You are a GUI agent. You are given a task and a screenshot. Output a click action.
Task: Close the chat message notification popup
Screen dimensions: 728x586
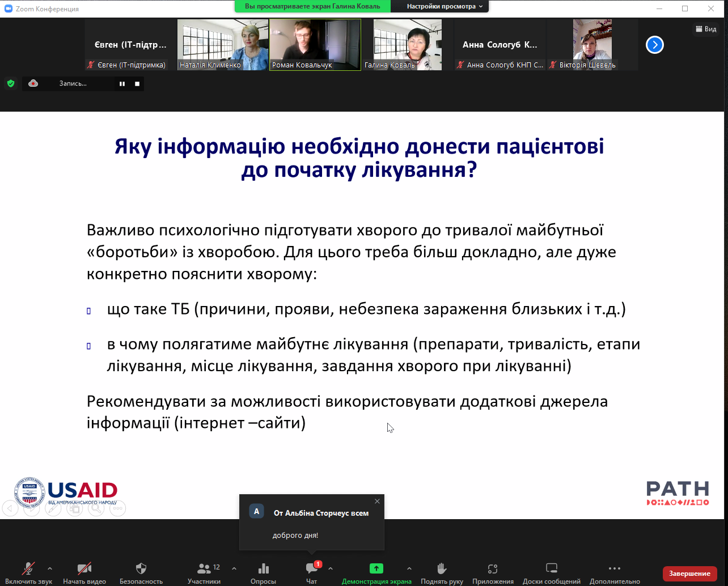click(378, 501)
